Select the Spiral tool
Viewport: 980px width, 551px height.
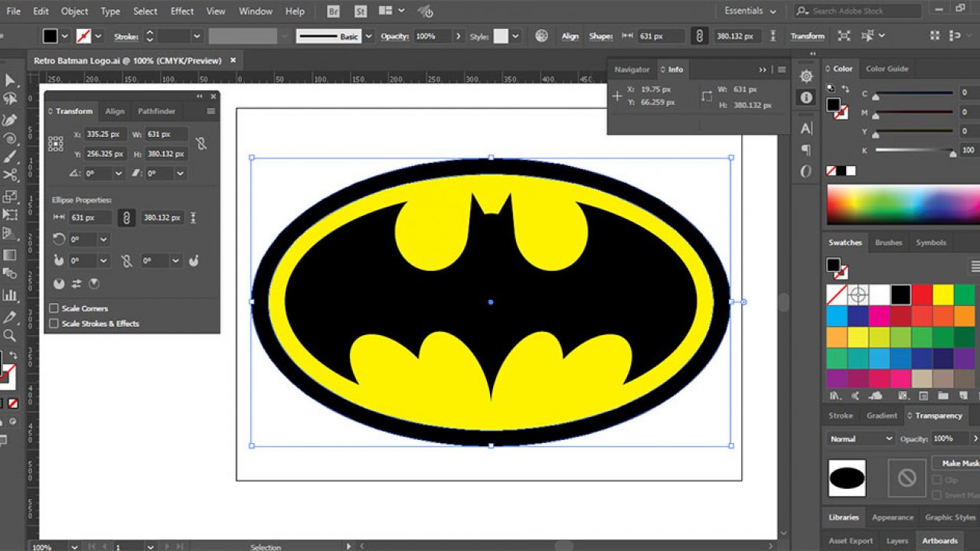(10, 139)
